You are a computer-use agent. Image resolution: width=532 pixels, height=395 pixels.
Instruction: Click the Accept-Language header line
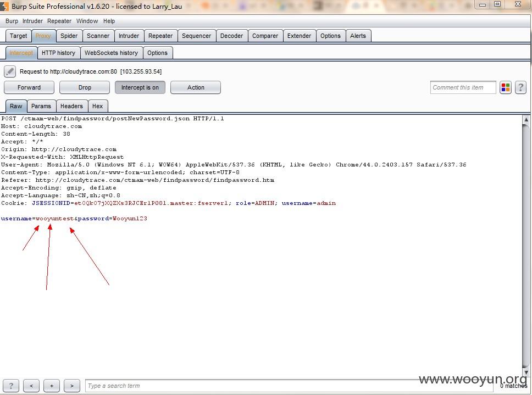(x=60, y=196)
